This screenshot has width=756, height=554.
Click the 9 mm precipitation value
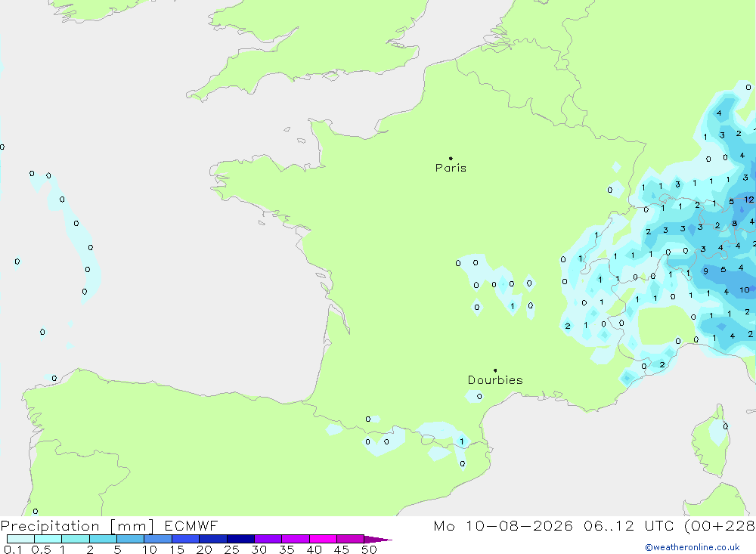[x=705, y=271]
